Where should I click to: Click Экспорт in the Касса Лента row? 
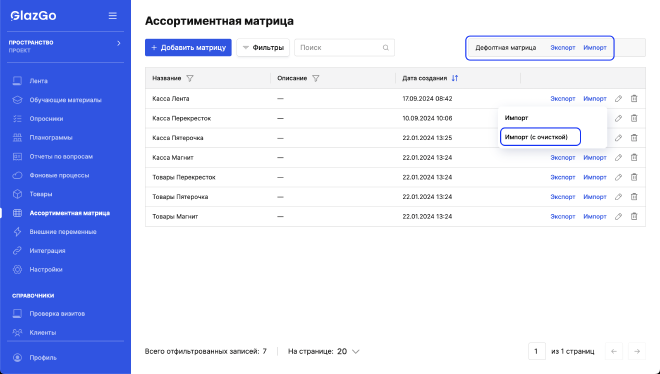(x=563, y=98)
